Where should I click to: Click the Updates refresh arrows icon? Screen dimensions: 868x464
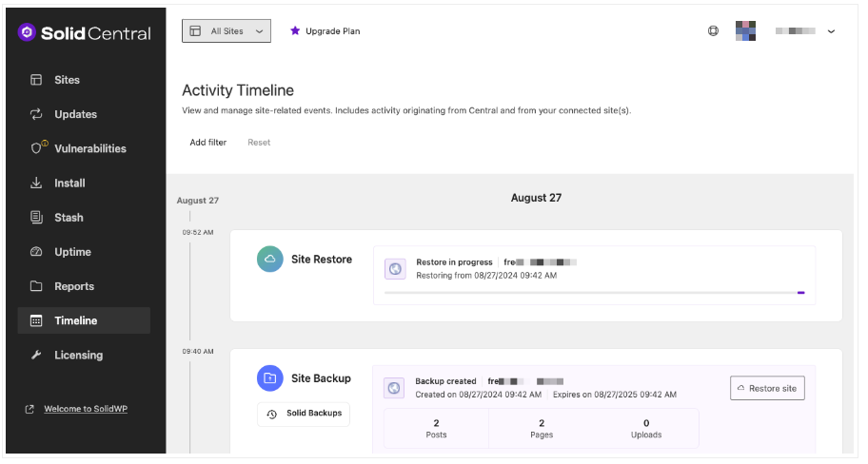pos(36,114)
